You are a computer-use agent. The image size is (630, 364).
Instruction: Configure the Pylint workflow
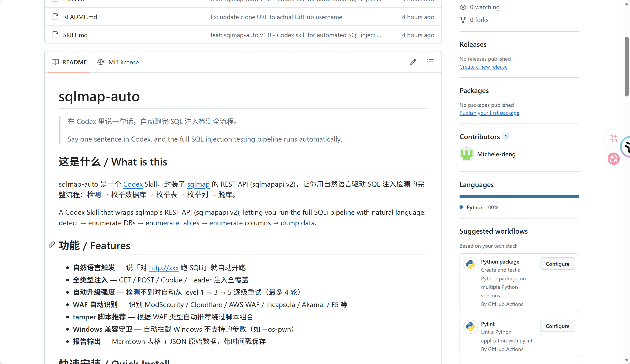557,326
